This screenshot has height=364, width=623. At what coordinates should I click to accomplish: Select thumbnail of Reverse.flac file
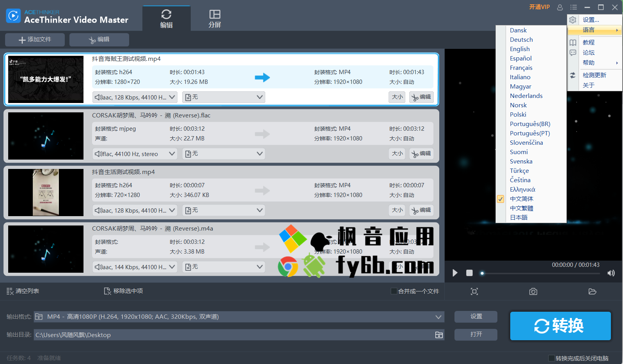click(x=46, y=136)
